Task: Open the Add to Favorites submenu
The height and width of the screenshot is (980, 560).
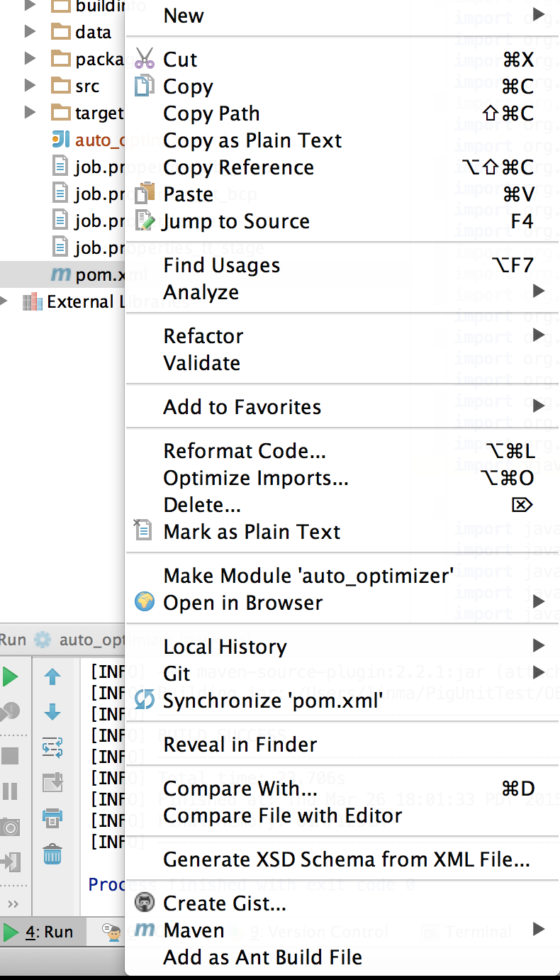Action: (x=342, y=407)
